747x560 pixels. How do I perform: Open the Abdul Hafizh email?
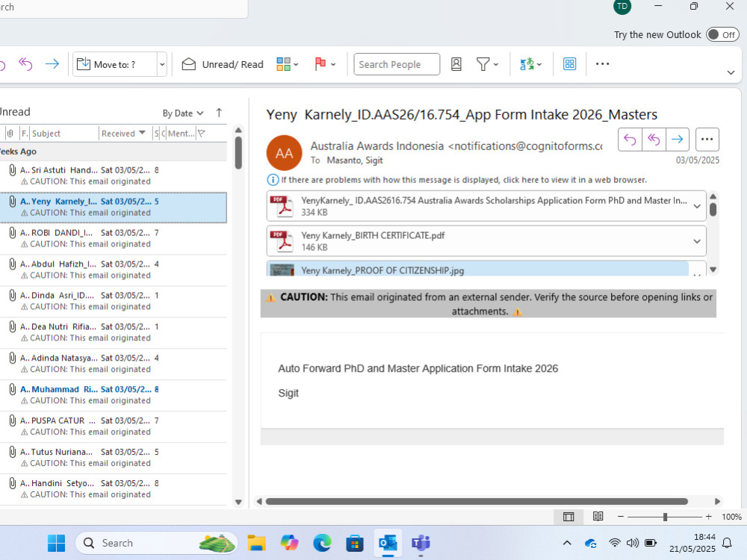point(114,270)
